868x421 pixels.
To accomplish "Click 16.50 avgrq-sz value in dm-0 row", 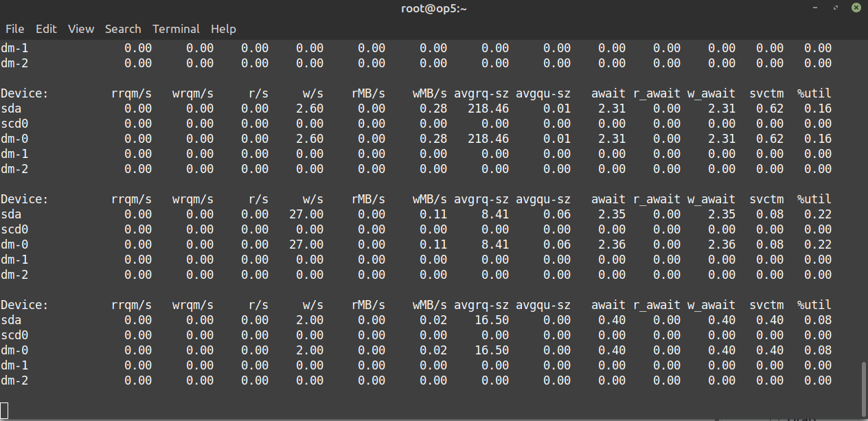I will [x=492, y=350].
